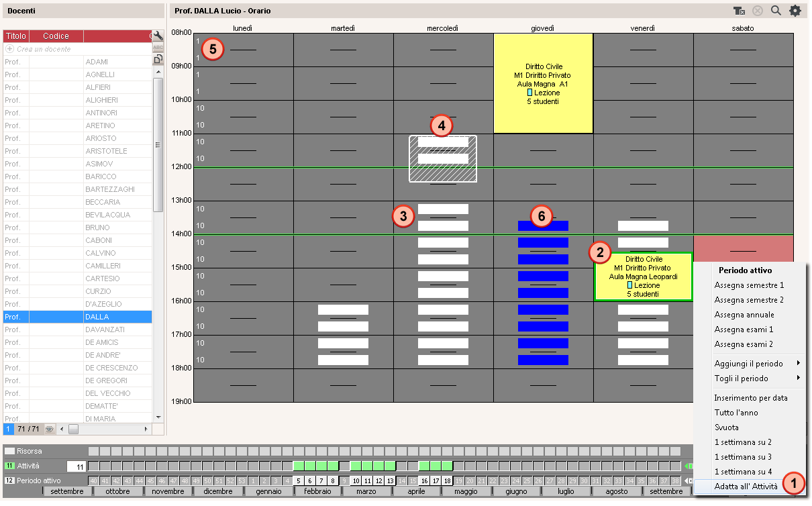The width and height of the screenshot is (812, 506).
Task: Click the scroll down arrow of Docenti list
Action: 158,417
